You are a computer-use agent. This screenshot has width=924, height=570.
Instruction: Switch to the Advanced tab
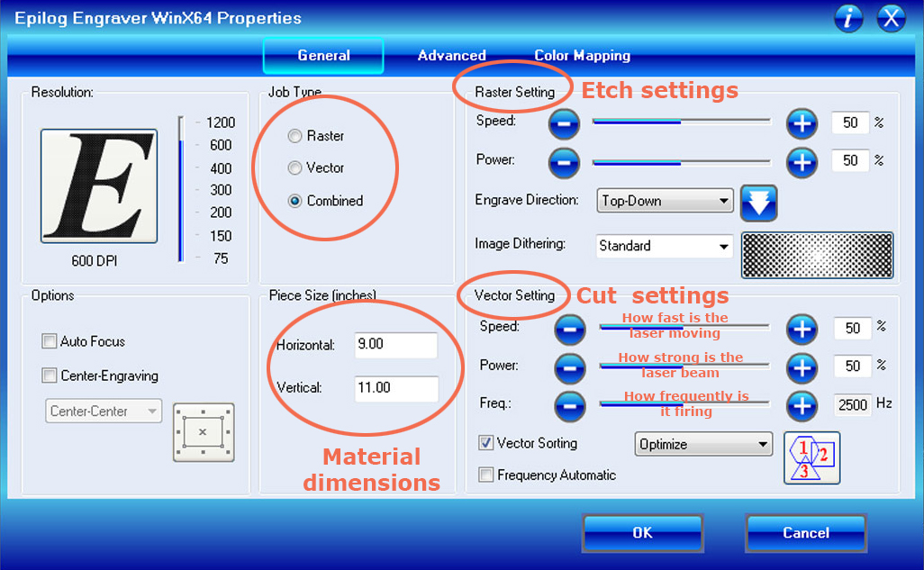pos(451,55)
